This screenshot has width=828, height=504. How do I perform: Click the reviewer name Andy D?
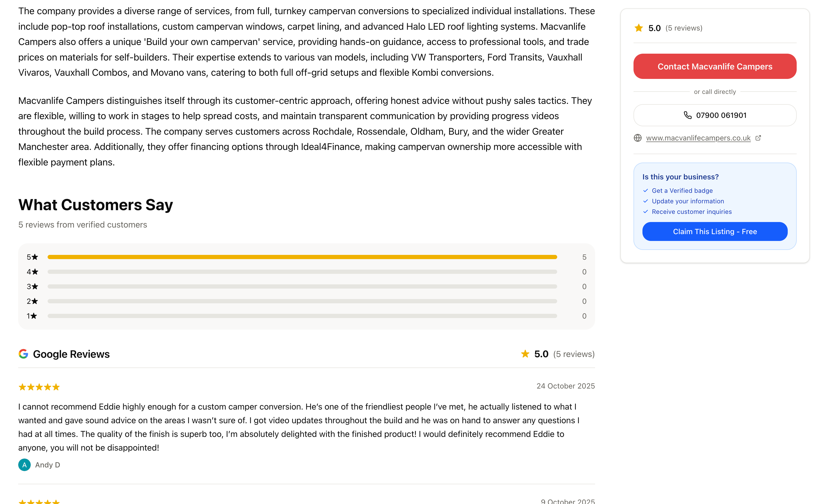tap(47, 465)
